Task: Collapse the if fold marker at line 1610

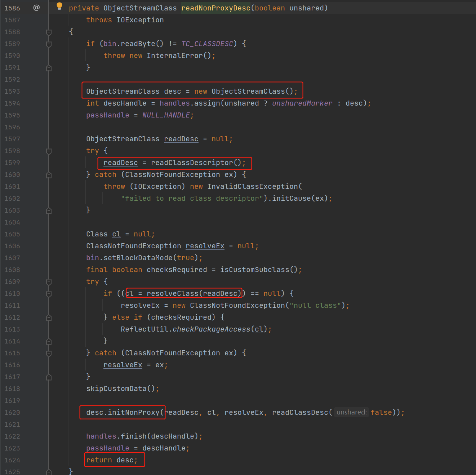Action: (x=49, y=294)
